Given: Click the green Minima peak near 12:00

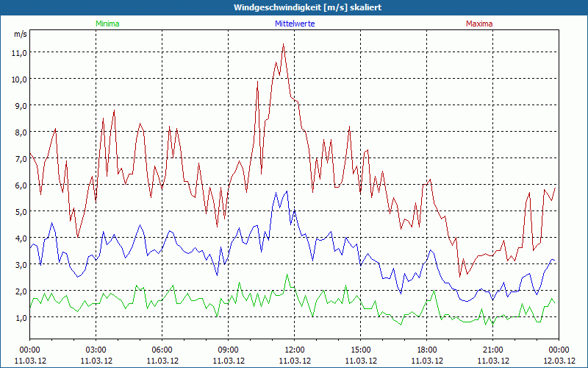Looking at the screenshot, I should click(x=287, y=275).
